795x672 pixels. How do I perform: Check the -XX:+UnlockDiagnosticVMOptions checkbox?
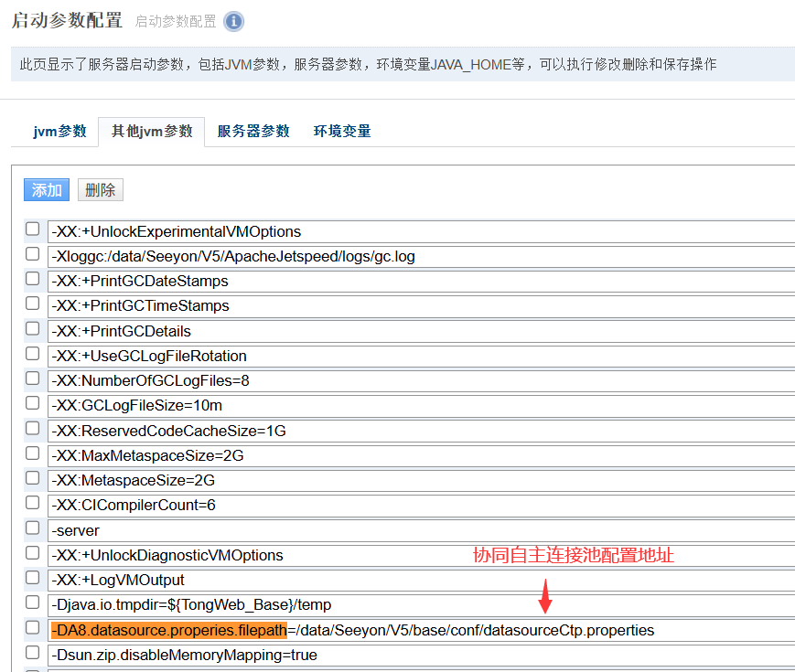pyautogui.click(x=32, y=553)
